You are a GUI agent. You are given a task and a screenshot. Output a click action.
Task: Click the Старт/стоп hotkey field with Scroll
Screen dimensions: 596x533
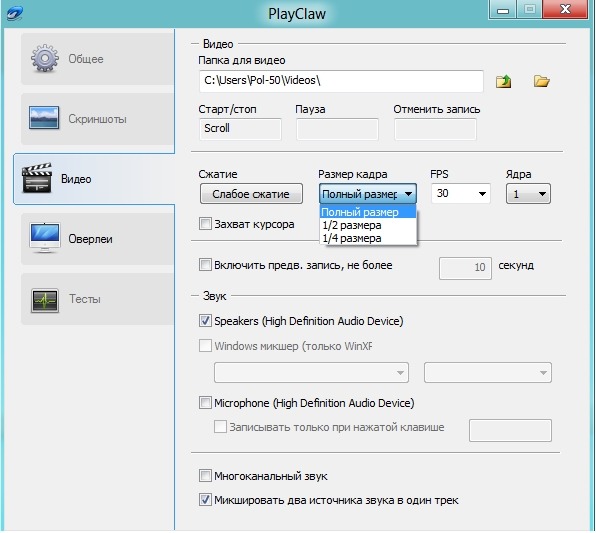pyautogui.click(x=240, y=129)
